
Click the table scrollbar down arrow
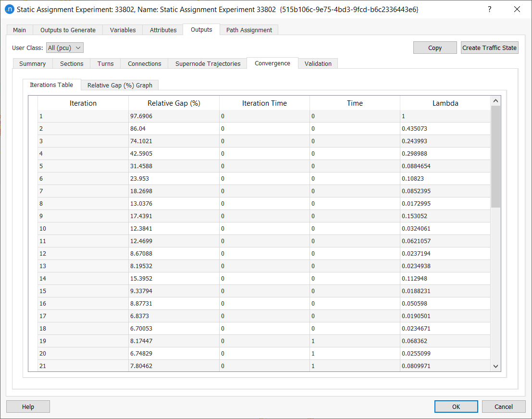[x=496, y=366]
